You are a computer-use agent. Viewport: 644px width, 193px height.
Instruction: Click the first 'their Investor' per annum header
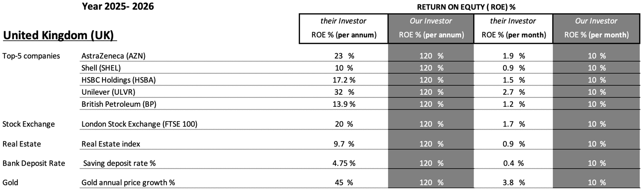point(343,21)
